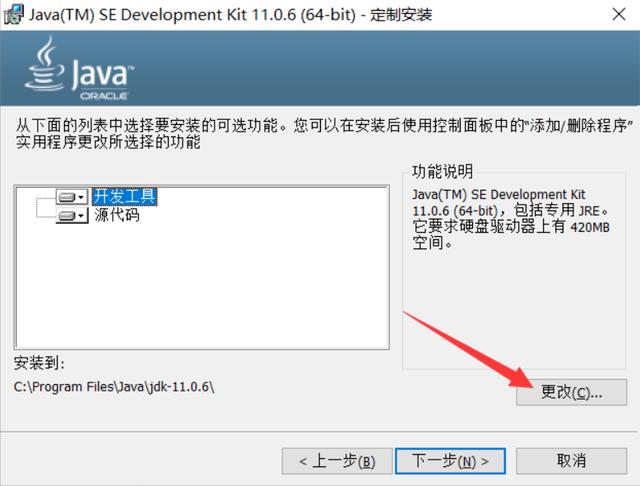Click install path C:\Program Files\Java\jdk-11.0.6\

click(x=114, y=386)
